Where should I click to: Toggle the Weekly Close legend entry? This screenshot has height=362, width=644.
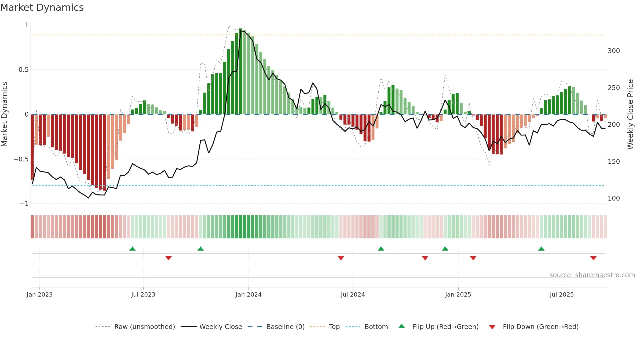click(x=211, y=327)
